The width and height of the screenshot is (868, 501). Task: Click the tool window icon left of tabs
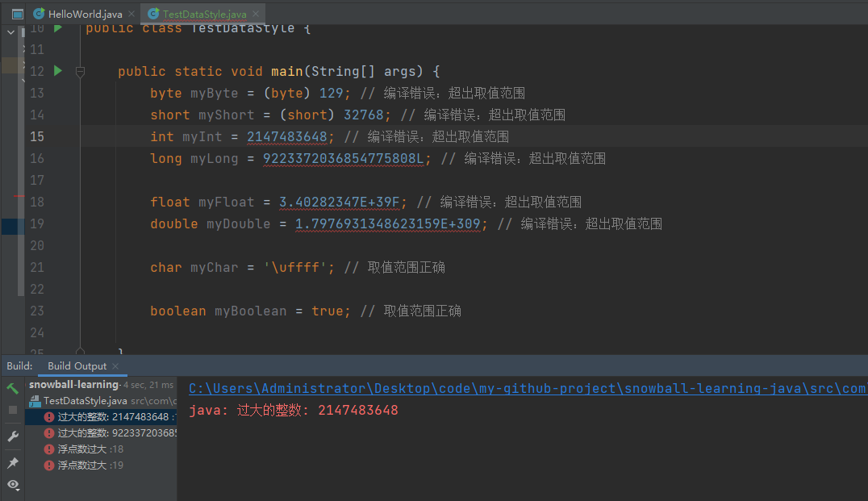[17, 14]
